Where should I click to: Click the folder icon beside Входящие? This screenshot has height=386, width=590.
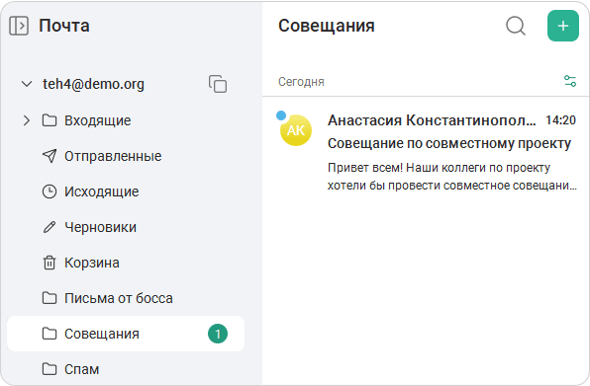coord(49,120)
